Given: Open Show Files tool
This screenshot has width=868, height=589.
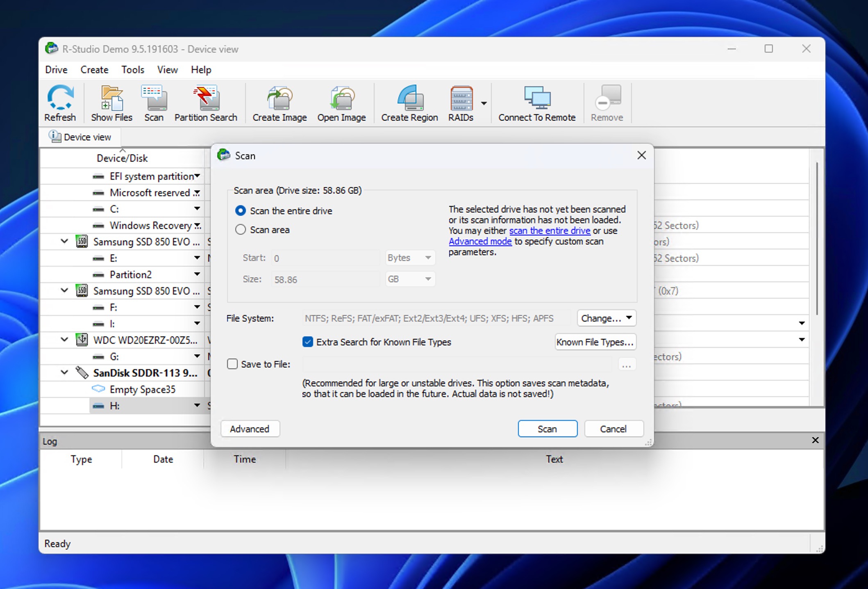Looking at the screenshot, I should (111, 103).
